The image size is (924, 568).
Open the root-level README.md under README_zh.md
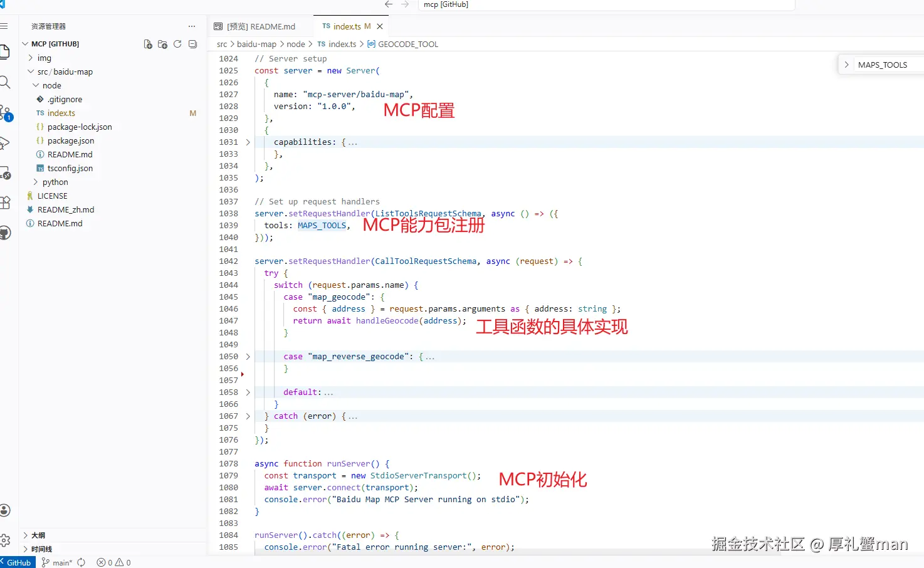(x=60, y=223)
